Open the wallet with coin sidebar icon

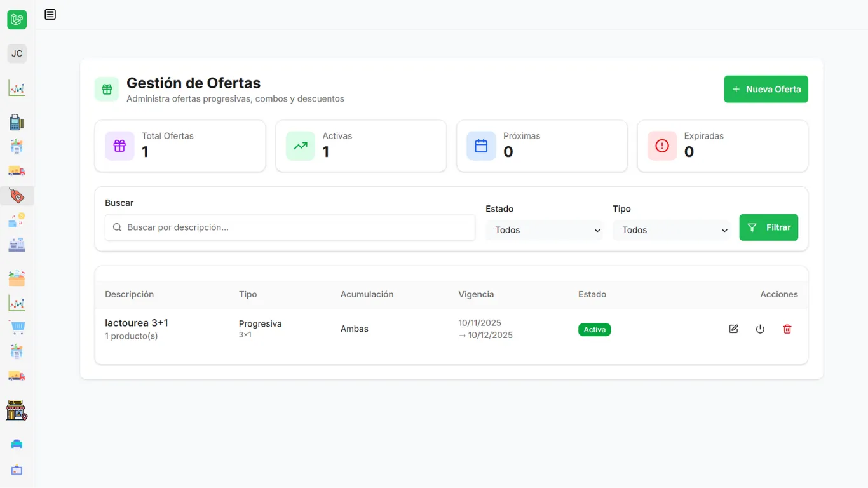click(17, 220)
